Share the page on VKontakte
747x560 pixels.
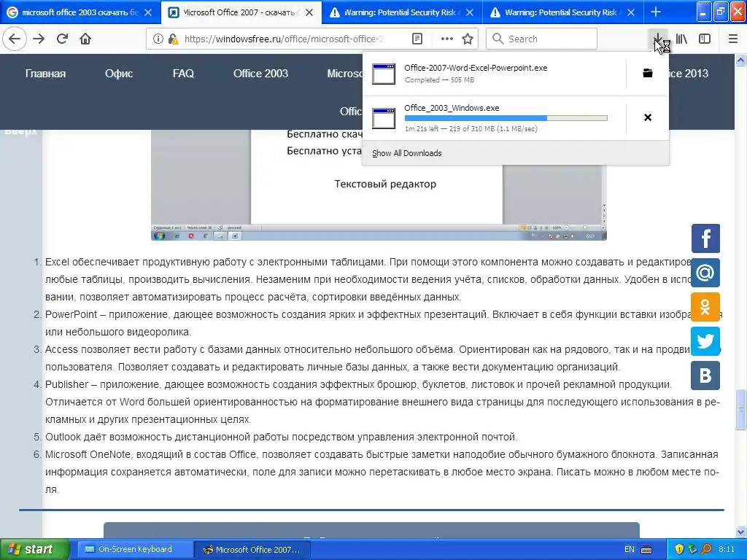705,376
